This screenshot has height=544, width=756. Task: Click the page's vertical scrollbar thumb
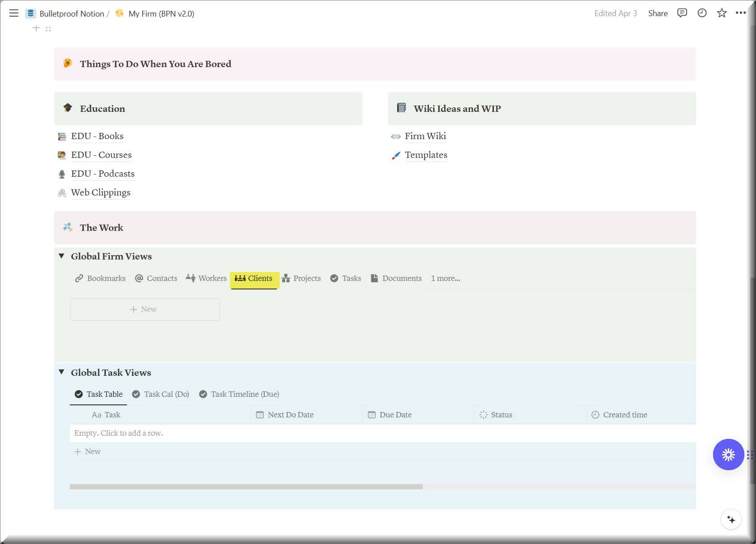pos(752,380)
